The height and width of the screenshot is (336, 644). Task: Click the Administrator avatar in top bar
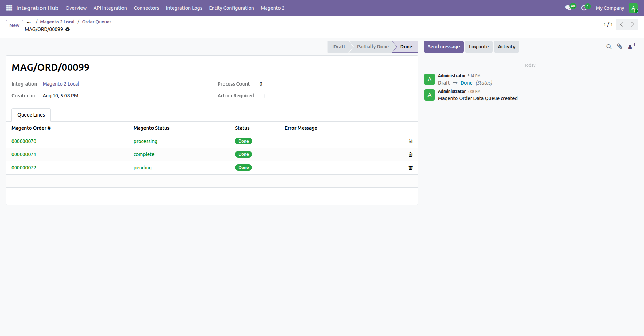tap(633, 8)
